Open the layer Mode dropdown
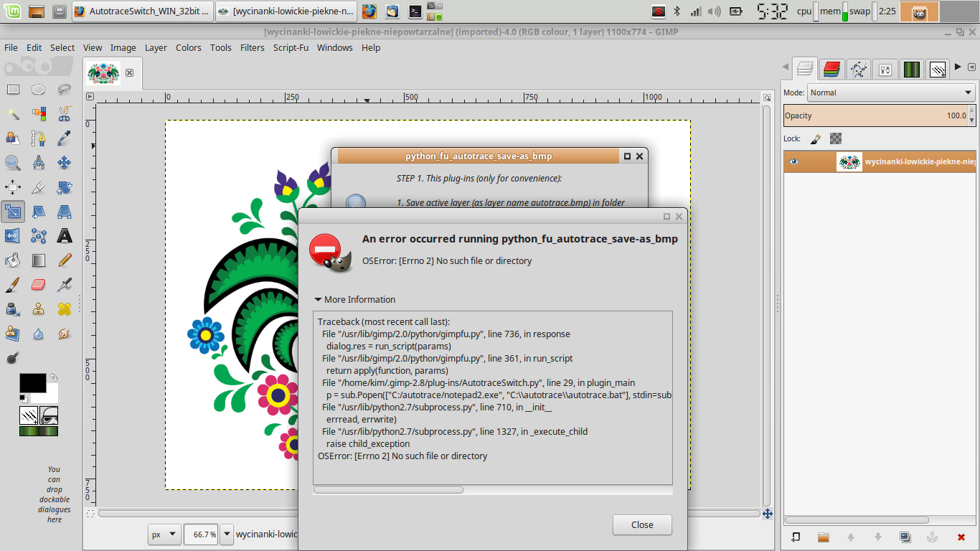The width and height of the screenshot is (980, 551). (x=891, y=93)
